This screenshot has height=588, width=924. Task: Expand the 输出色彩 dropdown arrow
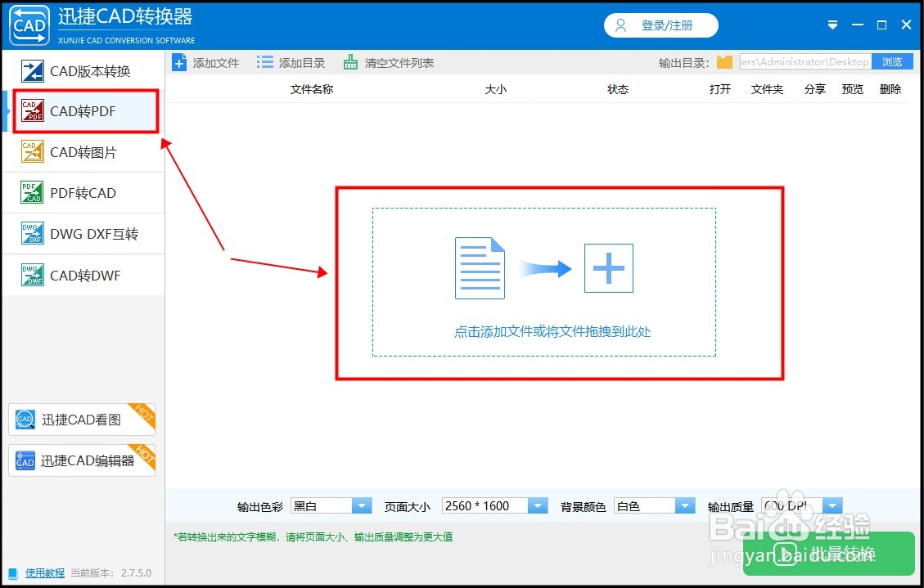coord(362,505)
